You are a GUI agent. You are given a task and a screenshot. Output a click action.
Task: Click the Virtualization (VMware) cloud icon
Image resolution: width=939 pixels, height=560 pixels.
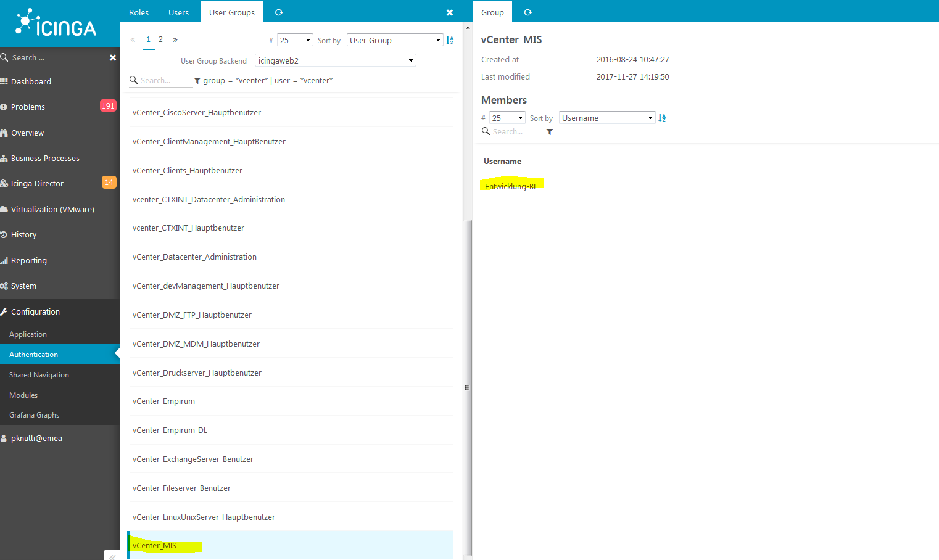(x=6, y=209)
